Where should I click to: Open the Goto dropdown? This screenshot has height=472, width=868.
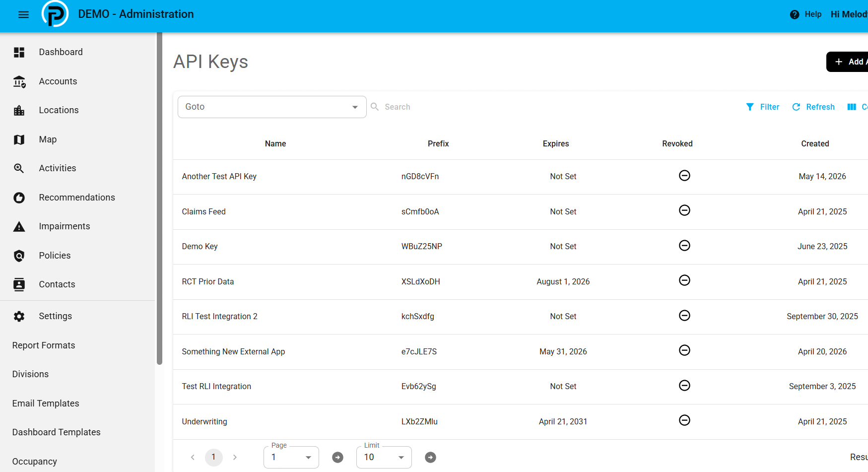click(x=272, y=107)
